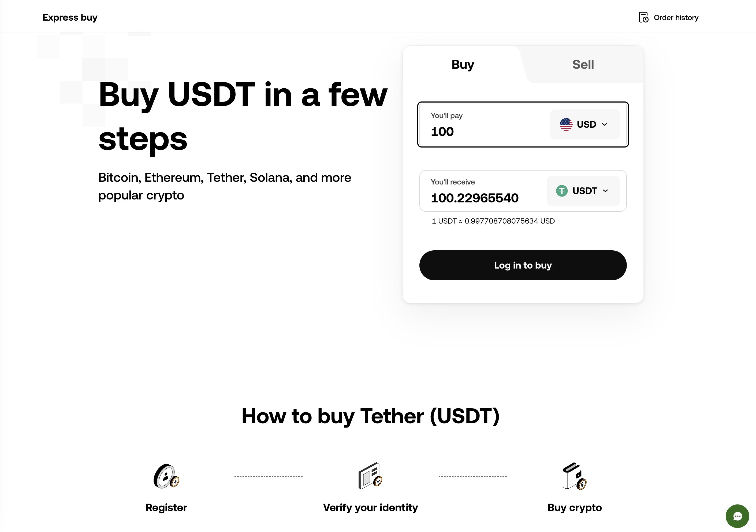Click the Express buy header title

70,17
